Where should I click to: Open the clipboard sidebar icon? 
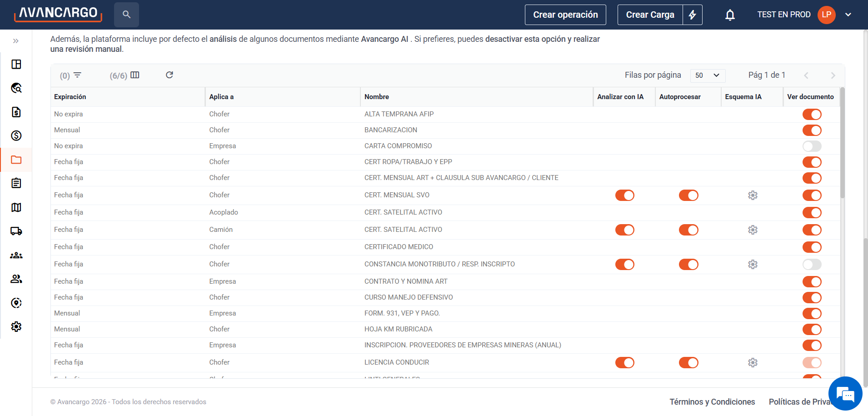tap(16, 183)
